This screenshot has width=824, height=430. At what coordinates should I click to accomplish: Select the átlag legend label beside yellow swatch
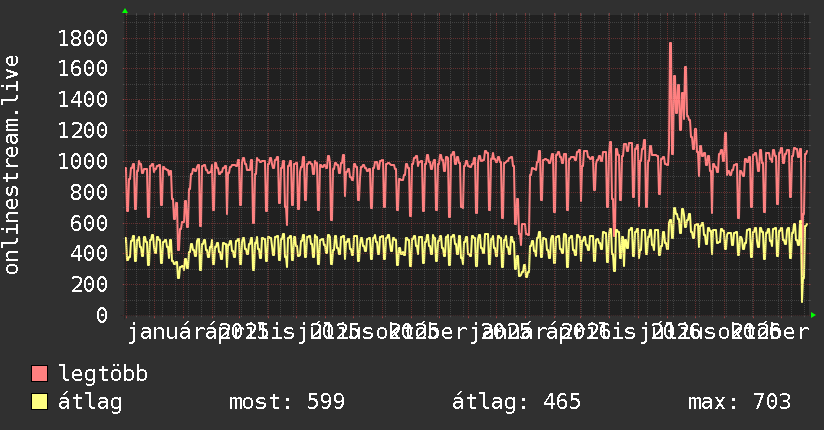pos(90,402)
